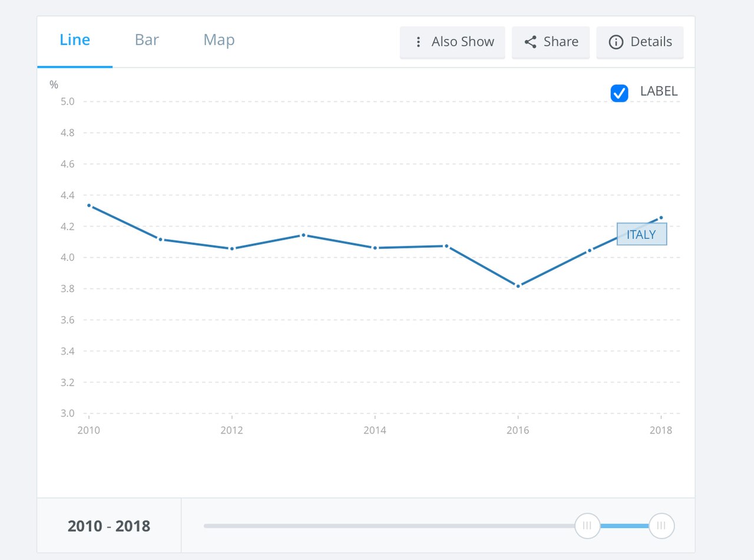Uncheck the LABEL checkbox
Screen dimensions: 754x560
coord(619,93)
